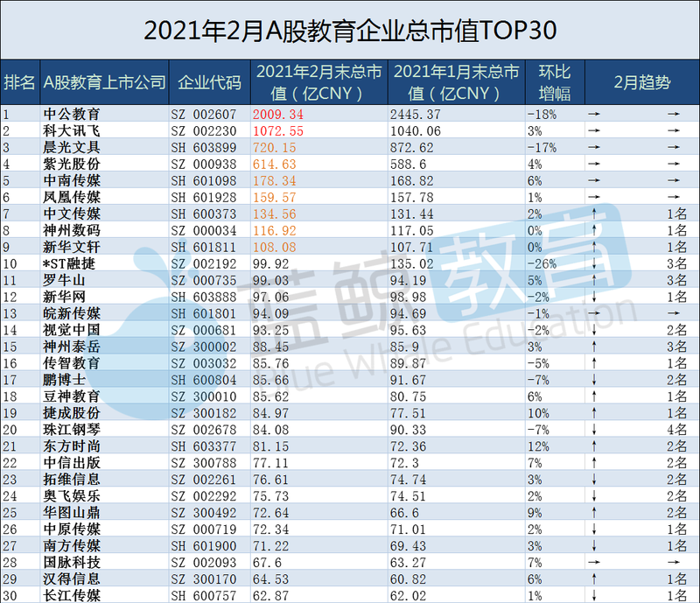Click company name 皖新传媒
Image resolution: width=700 pixels, height=603 pixels.
coord(72,313)
